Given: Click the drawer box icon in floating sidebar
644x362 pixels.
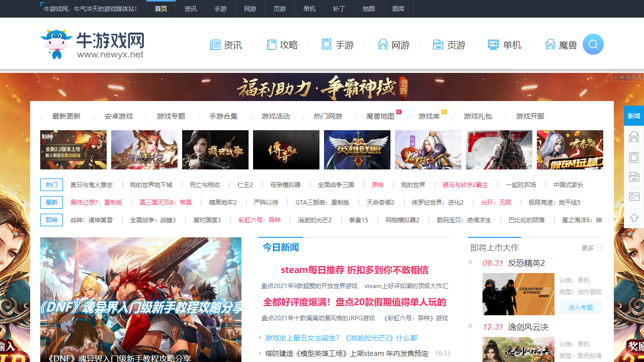Looking at the screenshot, I should point(634,177).
